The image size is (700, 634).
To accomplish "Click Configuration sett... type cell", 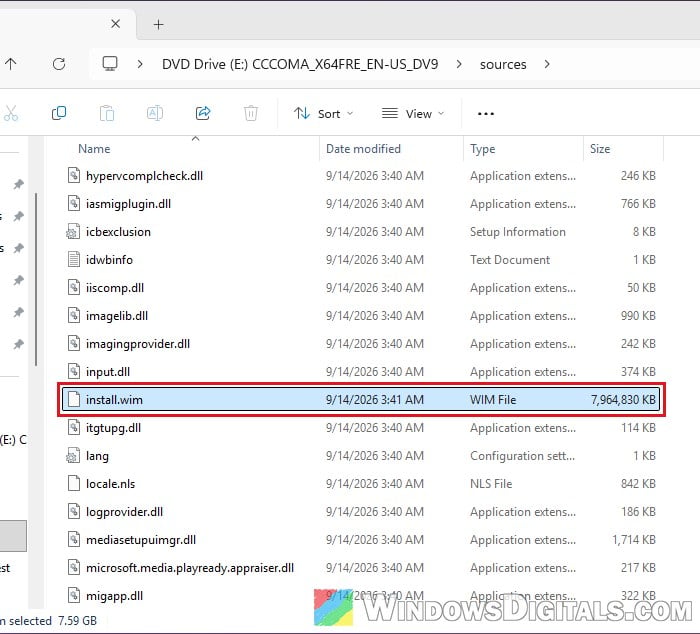I will coord(522,456).
